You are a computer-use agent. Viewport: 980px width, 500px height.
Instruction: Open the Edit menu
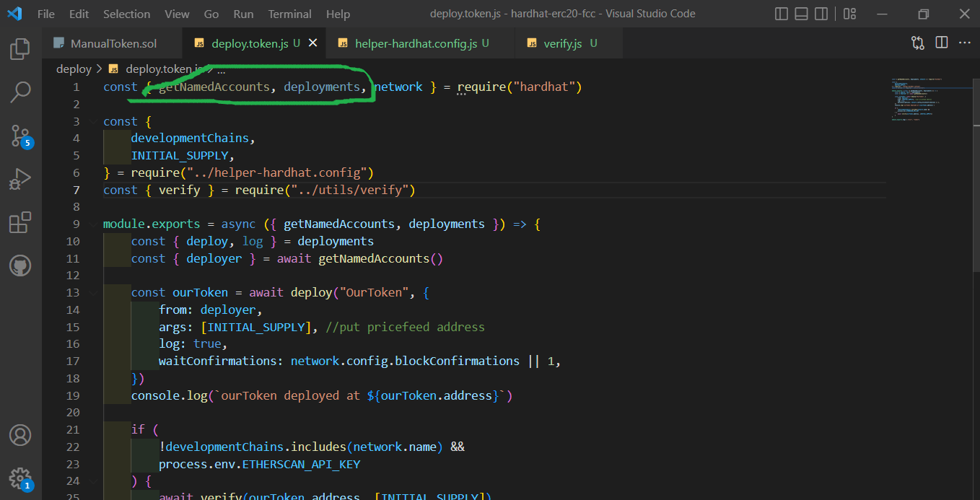(79, 14)
